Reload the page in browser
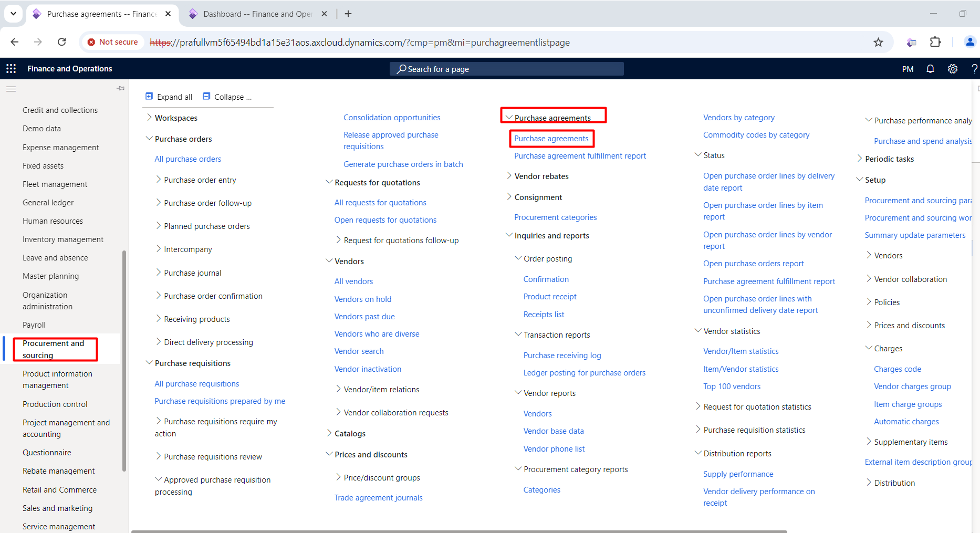Screen dimensions: 980x533 [x=61, y=42]
